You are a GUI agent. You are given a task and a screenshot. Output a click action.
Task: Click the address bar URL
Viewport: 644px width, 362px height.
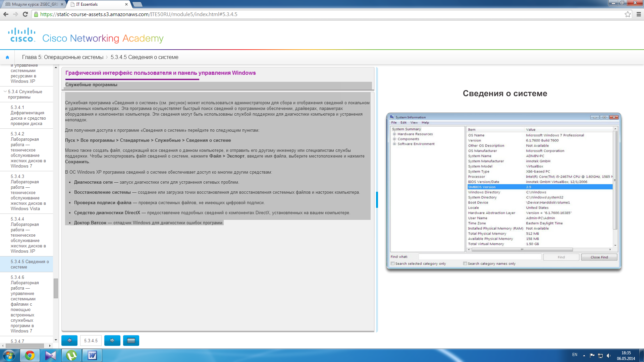(x=139, y=14)
